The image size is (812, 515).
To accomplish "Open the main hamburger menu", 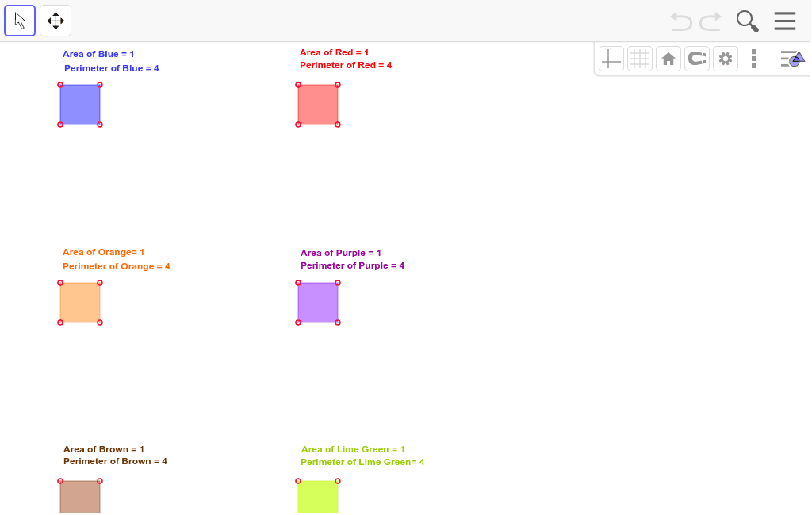I will tap(785, 21).
